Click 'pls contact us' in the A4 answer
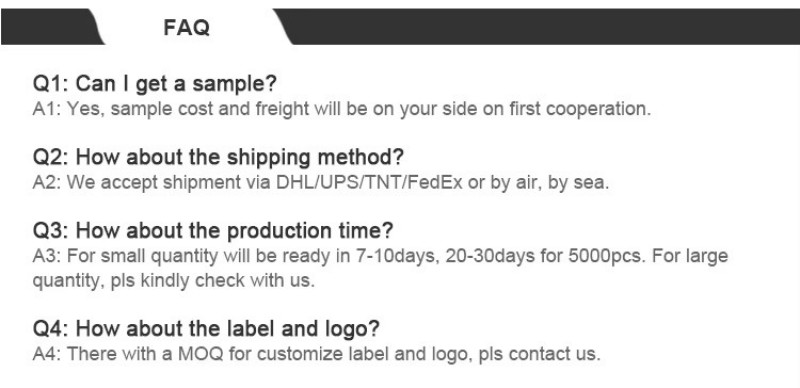Viewport: 800px width, 388px height. click(538, 354)
